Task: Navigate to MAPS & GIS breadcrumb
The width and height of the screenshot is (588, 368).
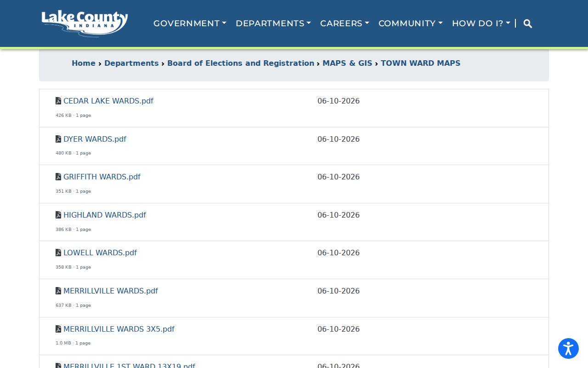Action: click(x=347, y=63)
